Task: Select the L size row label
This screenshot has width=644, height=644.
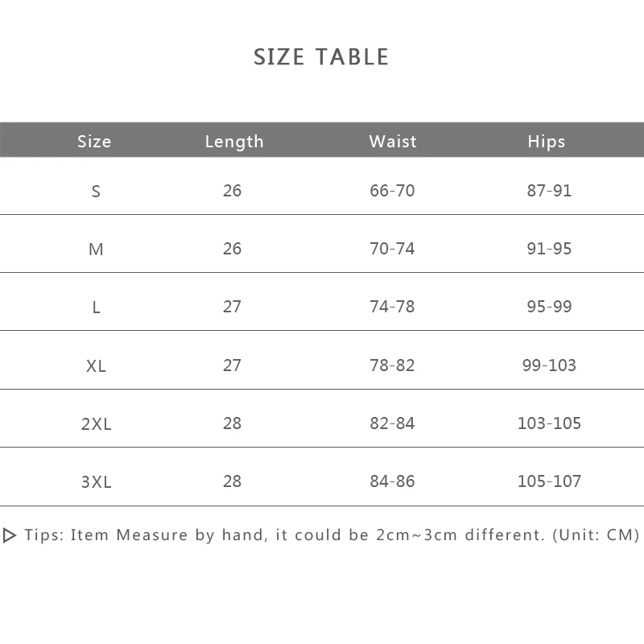Action: coord(97,308)
